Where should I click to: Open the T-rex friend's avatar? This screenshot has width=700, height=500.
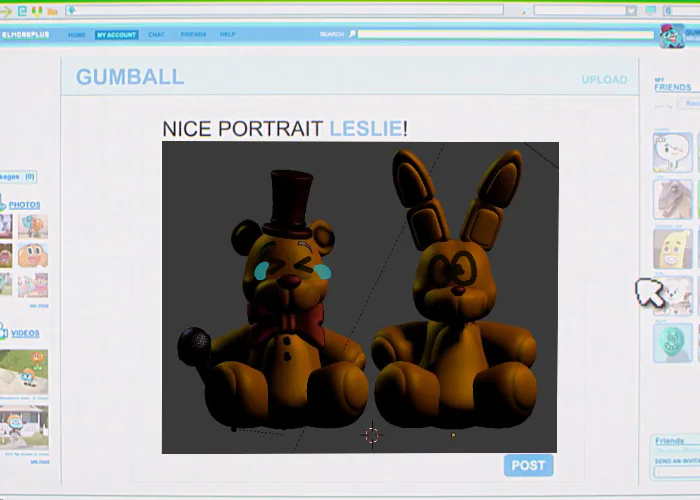click(x=673, y=200)
